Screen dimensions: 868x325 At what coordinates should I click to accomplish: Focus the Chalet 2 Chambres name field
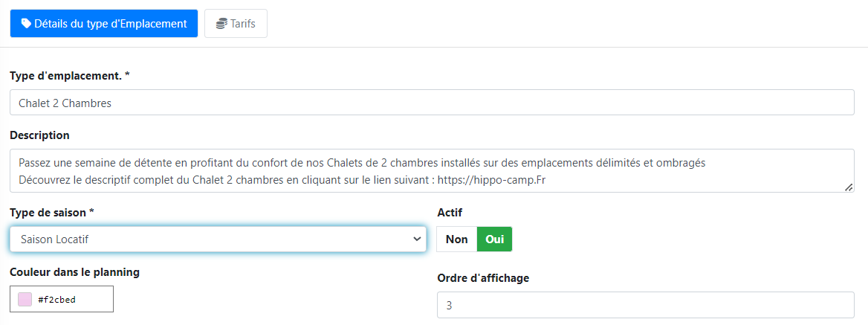[x=432, y=103]
